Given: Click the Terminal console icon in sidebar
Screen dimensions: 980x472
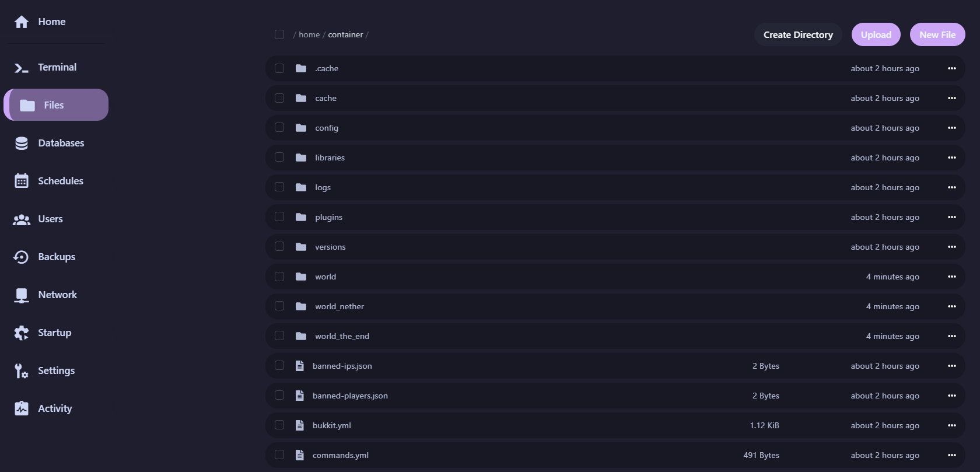Looking at the screenshot, I should [22, 68].
